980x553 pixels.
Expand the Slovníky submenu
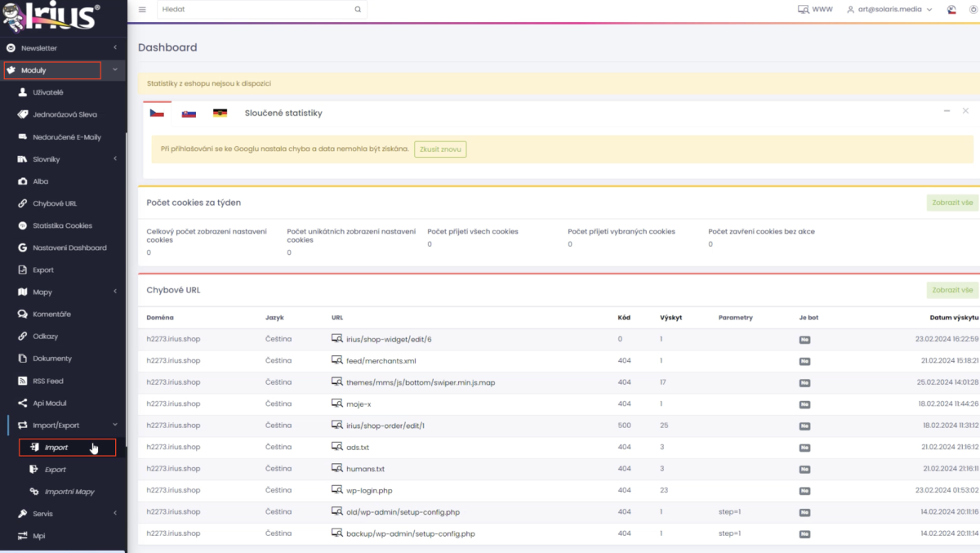[x=115, y=159]
